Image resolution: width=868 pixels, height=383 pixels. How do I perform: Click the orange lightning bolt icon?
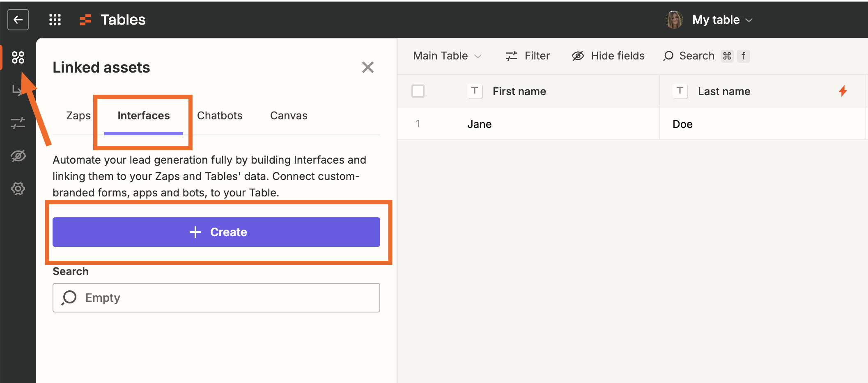(843, 91)
